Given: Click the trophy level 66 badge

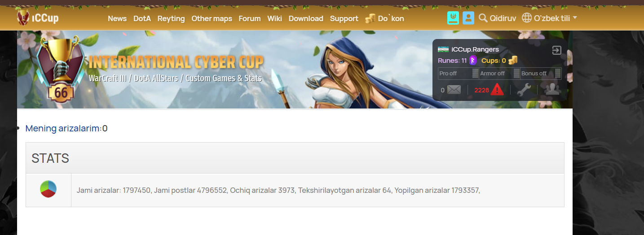Looking at the screenshot, I should pos(61,70).
